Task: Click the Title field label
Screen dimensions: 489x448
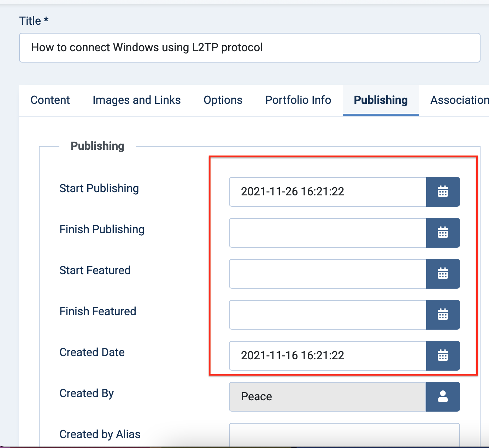Action: click(x=34, y=21)
